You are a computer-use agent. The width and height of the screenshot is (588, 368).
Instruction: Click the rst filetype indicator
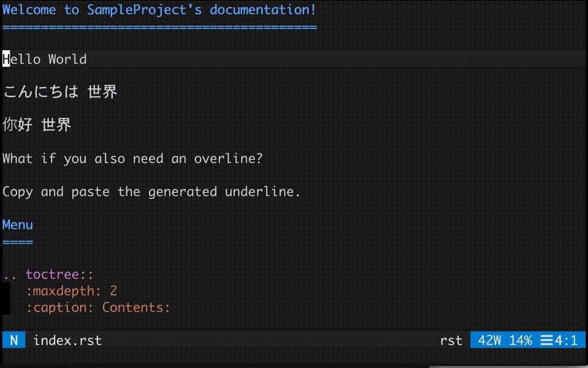coord(451,340)
